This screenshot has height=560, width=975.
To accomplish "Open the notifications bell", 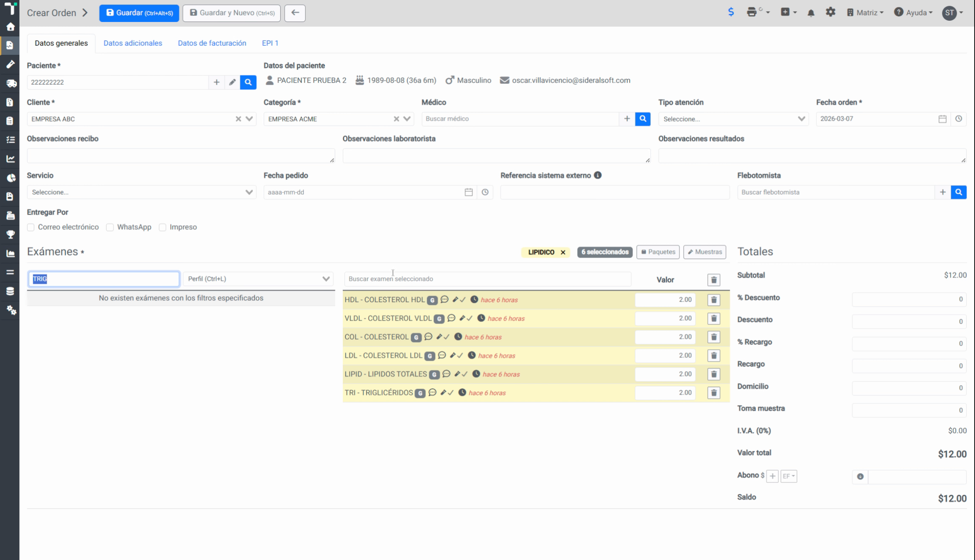I will 811,12.
